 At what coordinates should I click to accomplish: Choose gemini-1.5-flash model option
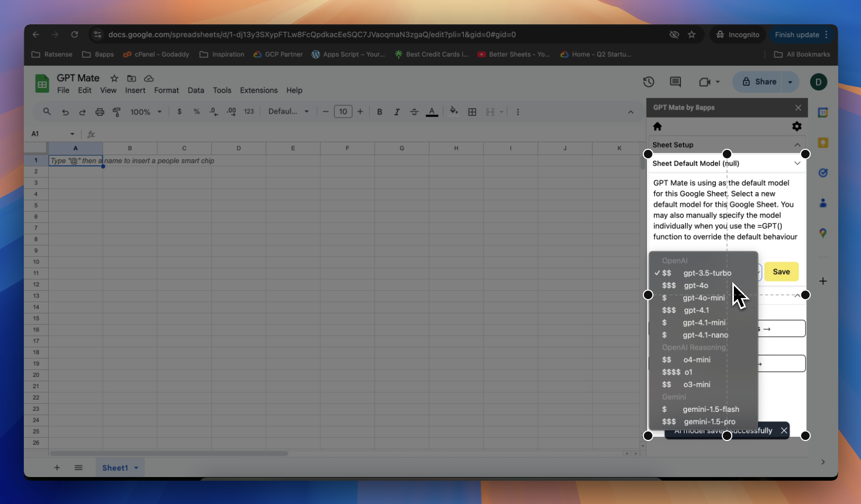[703, 409]
